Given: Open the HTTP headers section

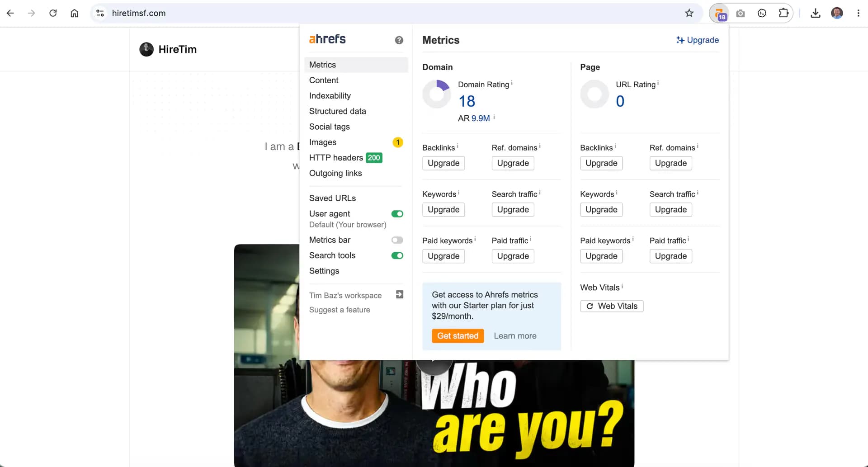Looking at the screenshot, I should [x=336, y=158].
